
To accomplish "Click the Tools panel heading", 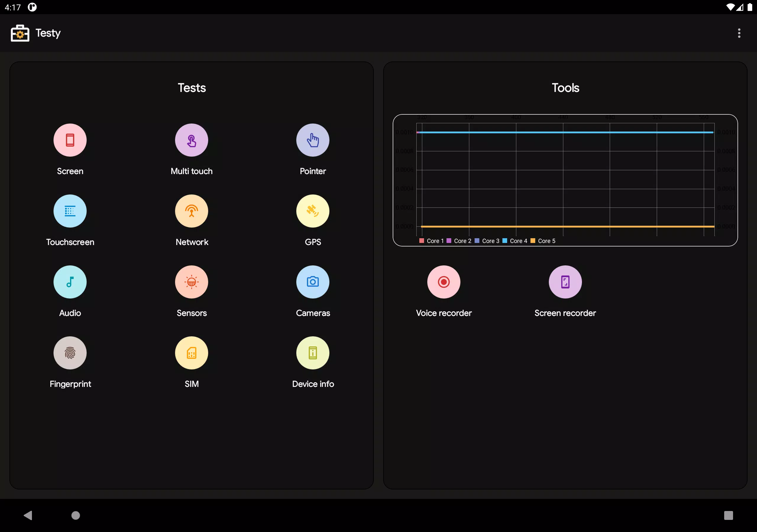I will (x=565, y=88).
